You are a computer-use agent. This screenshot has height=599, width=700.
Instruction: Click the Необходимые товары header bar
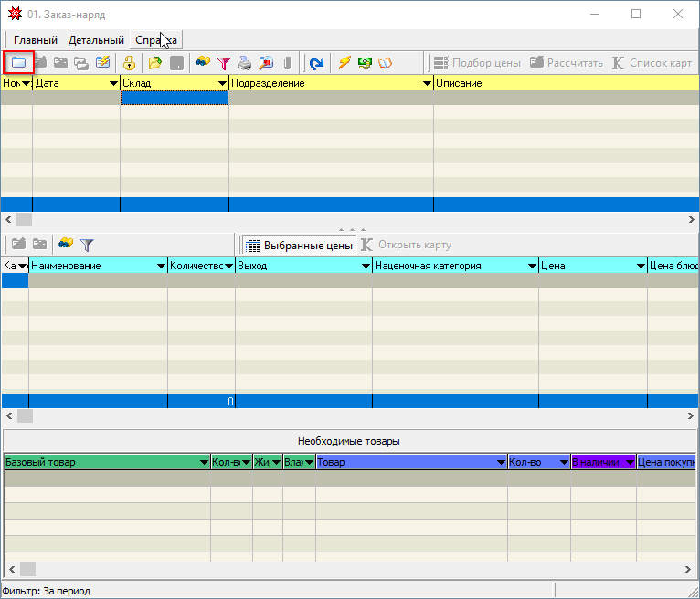coord(350,441)
